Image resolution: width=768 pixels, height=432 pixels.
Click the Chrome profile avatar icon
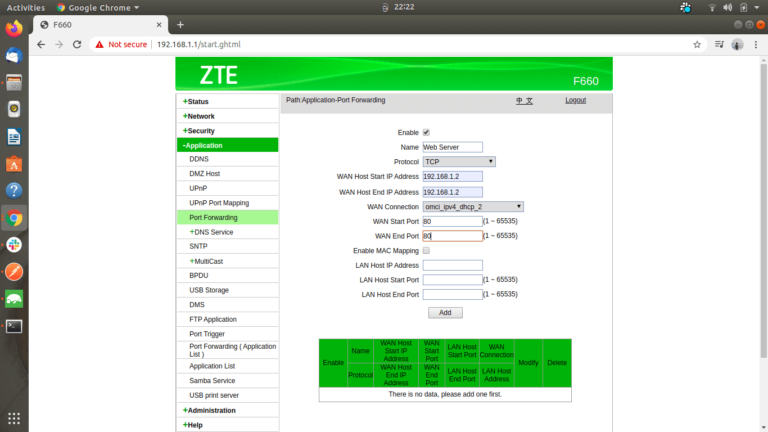(737, 44)
